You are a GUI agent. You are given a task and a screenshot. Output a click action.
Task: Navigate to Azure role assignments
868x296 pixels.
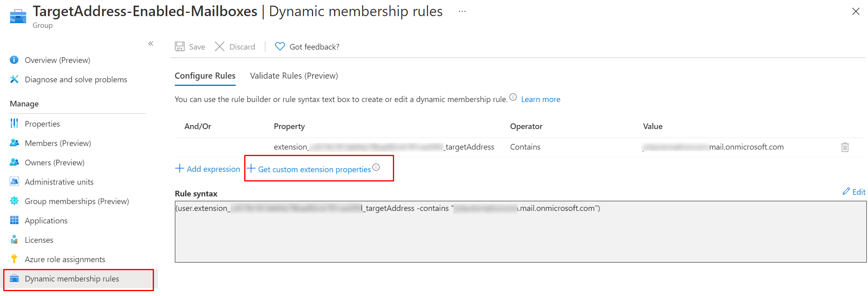pos(65,259)
